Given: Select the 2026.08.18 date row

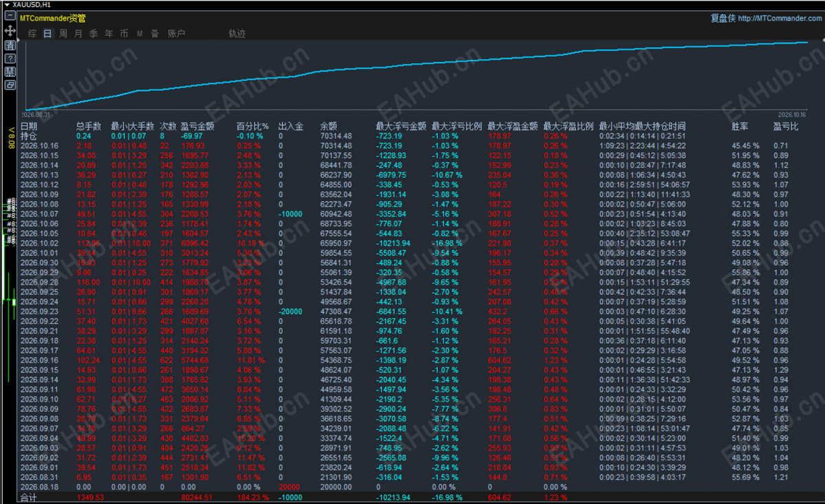Looking at the screenshot, I should [x=39, y=487].
